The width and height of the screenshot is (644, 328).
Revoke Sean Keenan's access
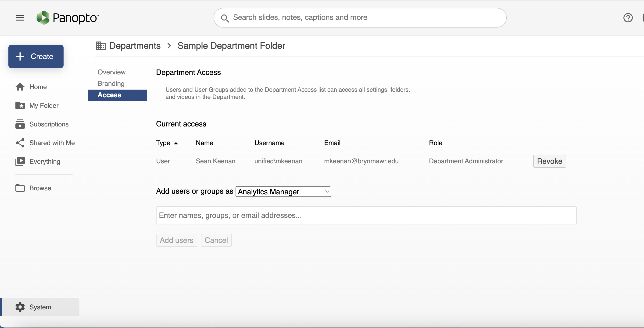[x=549, y=161]
